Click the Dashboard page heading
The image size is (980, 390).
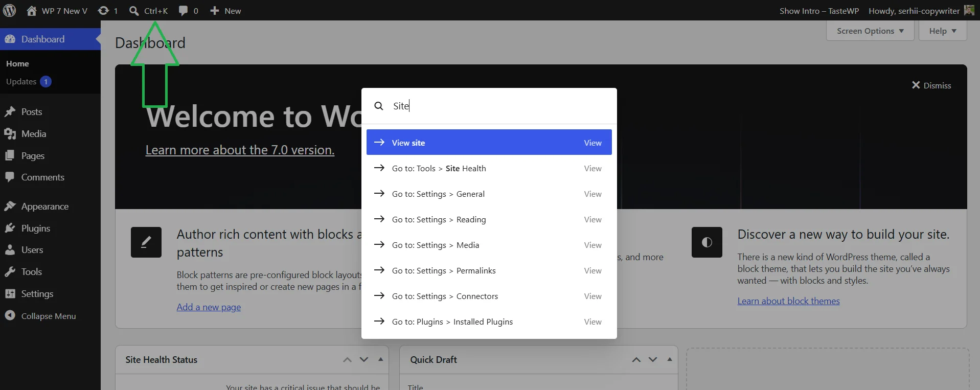point(150,43)
